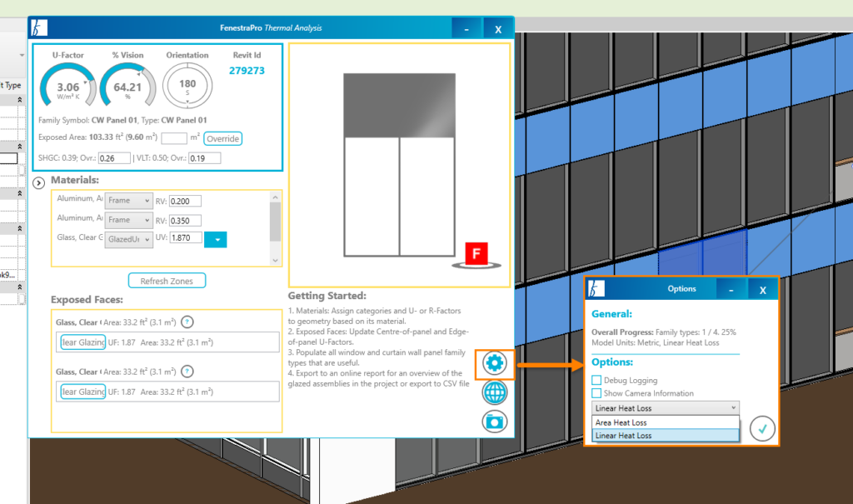Enable Show Camera Information checkbox

[x=596, y=393]
